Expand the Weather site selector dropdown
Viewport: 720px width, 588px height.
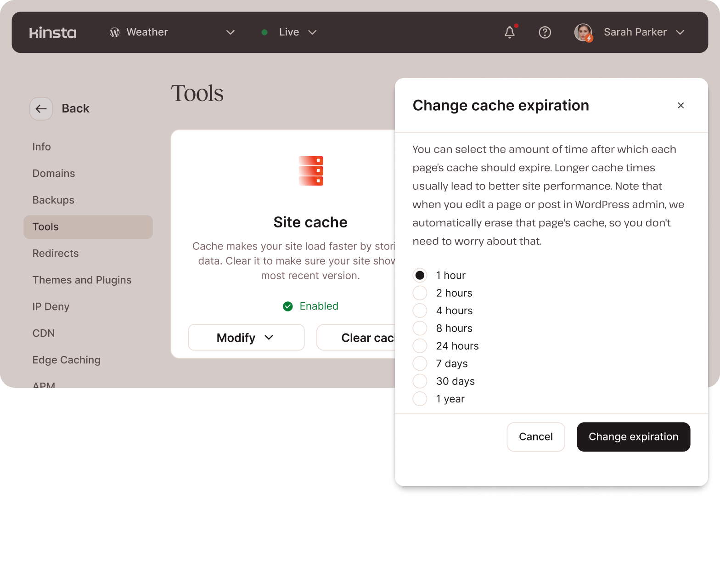pos(230,32)
